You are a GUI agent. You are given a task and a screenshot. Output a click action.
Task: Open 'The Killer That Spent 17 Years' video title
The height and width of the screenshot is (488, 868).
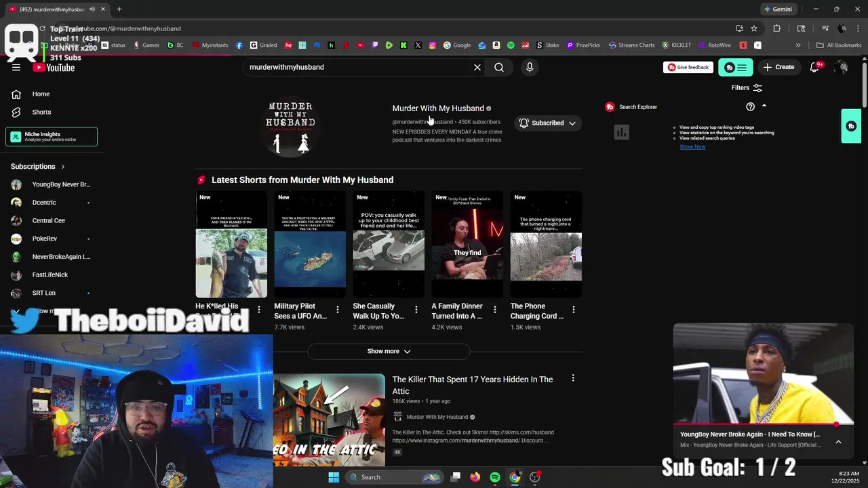coord(473,385)
